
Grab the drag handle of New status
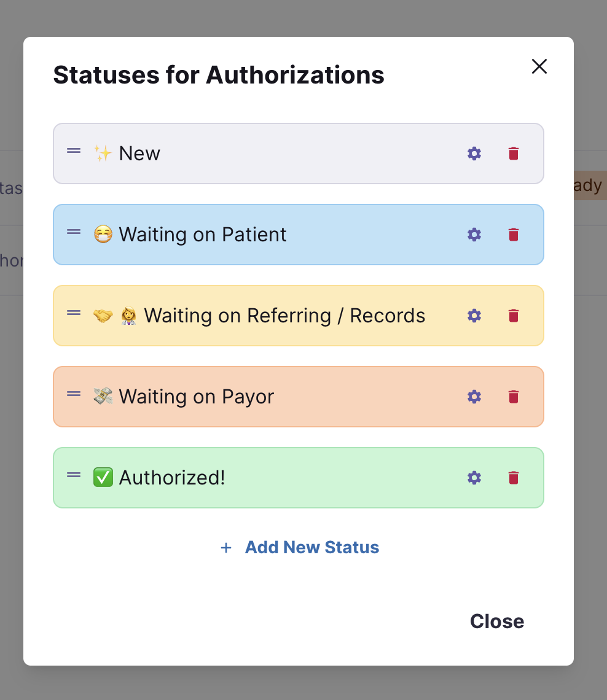[74, 151]
